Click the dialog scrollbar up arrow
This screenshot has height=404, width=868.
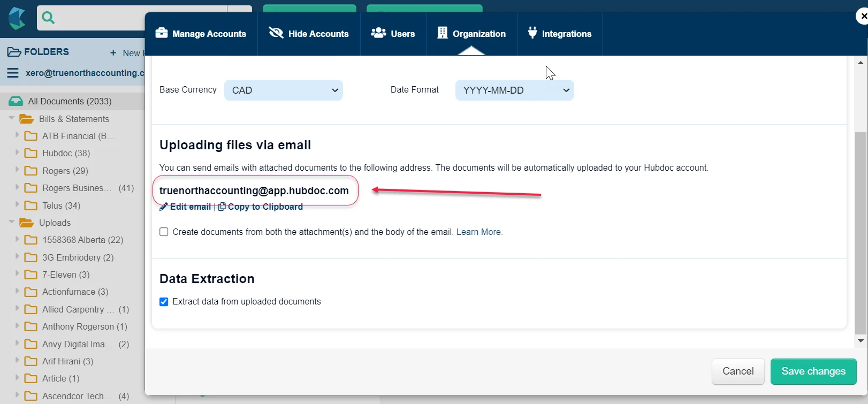pyautogui.click(x=861, y=63)
